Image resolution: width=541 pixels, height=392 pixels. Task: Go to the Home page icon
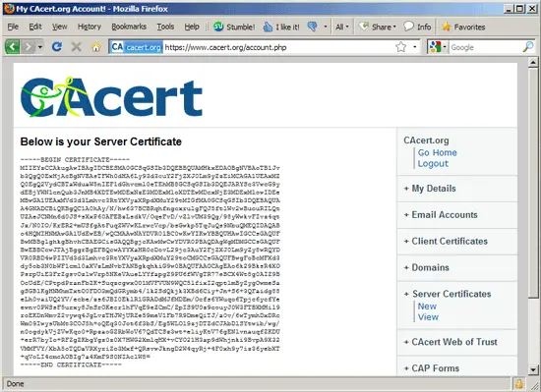pyautogui.click(x=96, y=46)
